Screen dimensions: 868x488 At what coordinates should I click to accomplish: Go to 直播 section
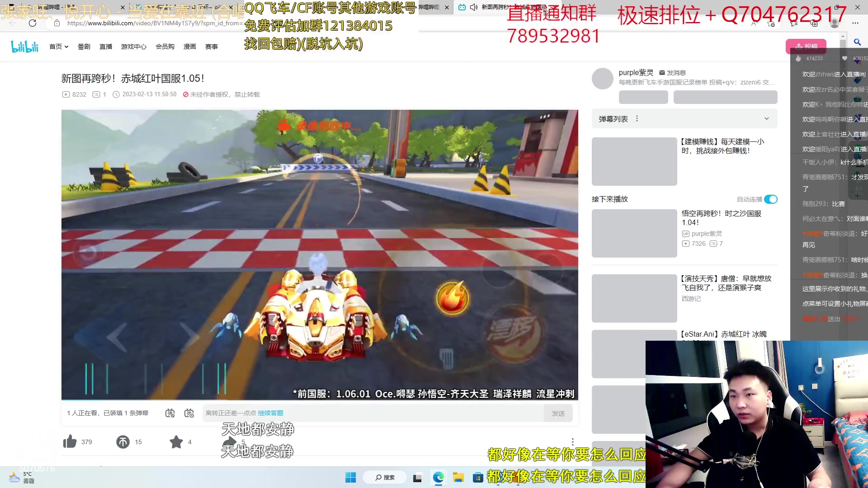[106, 47]
